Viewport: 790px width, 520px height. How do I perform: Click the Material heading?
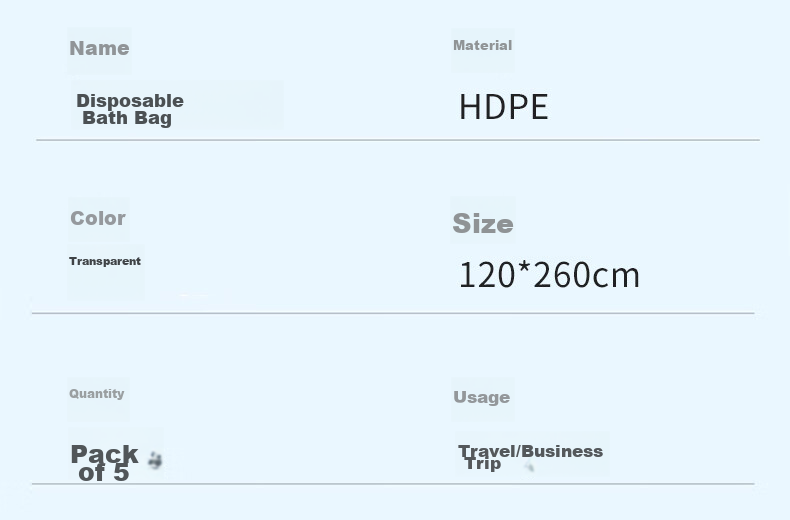point(482,45)
